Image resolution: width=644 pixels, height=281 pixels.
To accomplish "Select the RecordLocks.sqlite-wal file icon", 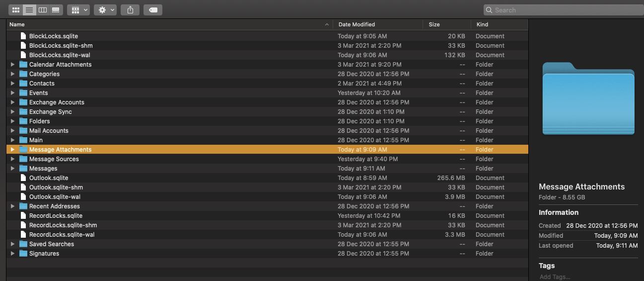I will click(23, 235).
